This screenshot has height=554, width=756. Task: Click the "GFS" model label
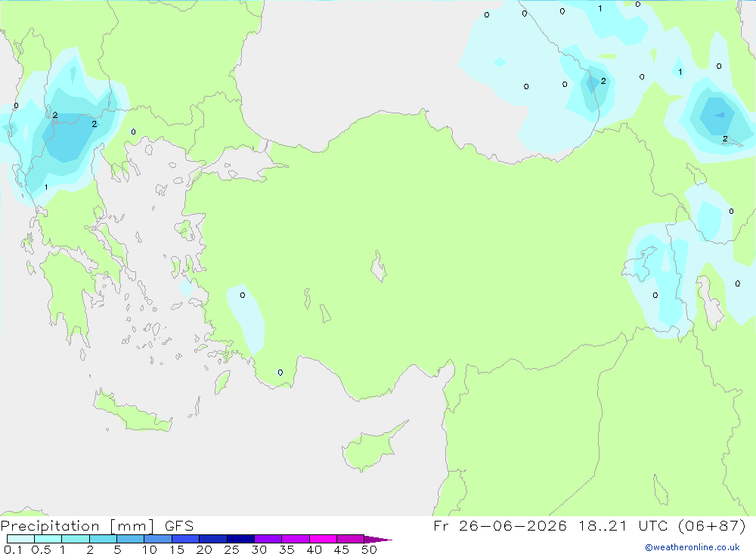pos(179,525)
